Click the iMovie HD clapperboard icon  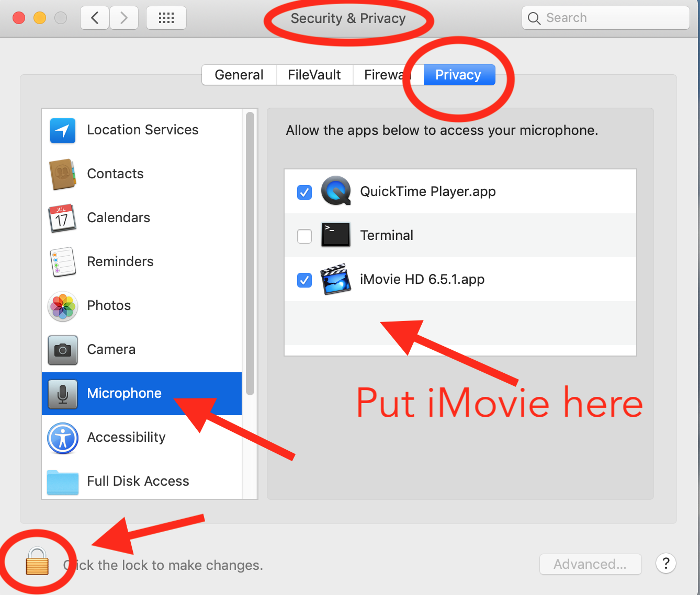point(336,279)
